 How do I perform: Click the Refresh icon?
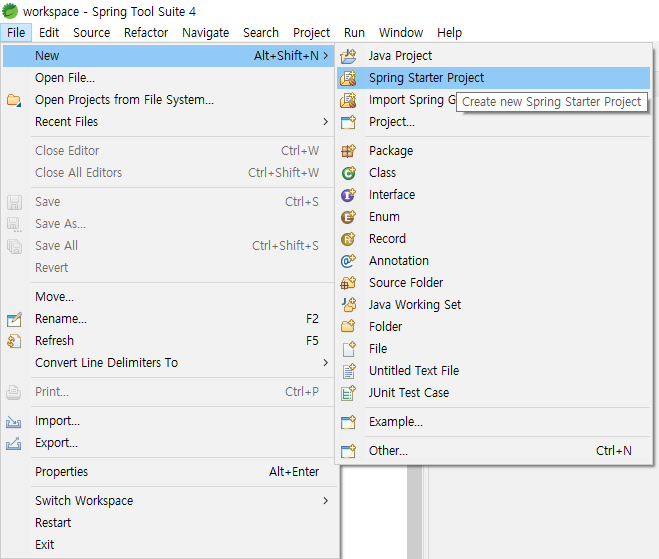pos(14,341)
